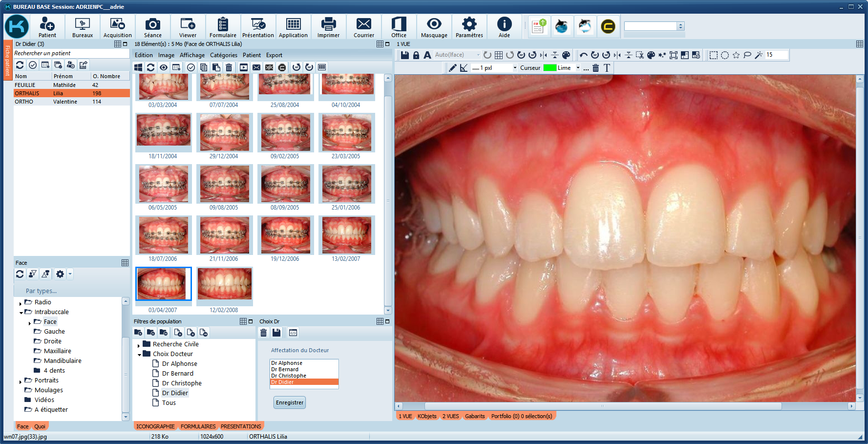This screenshot has width=868, height=444.
Task: Select the thumbnail dated 12/02/2008
Action: click(x=224, y=284)
